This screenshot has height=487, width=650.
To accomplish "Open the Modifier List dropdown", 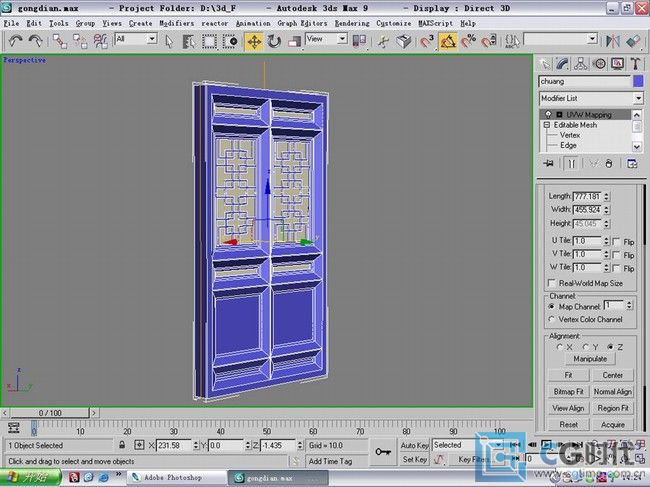I will point(638,98).
